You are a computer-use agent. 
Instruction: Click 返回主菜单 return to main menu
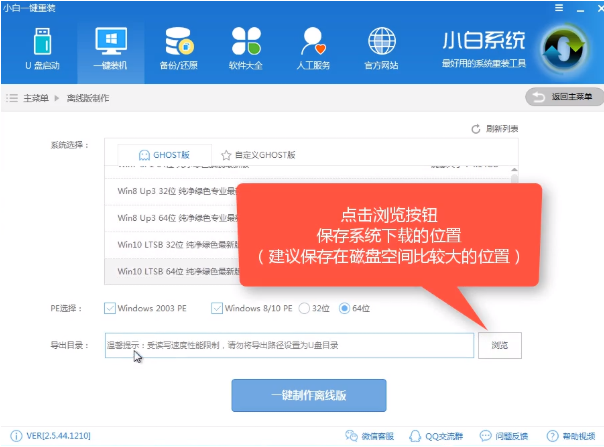pos(564,97)
